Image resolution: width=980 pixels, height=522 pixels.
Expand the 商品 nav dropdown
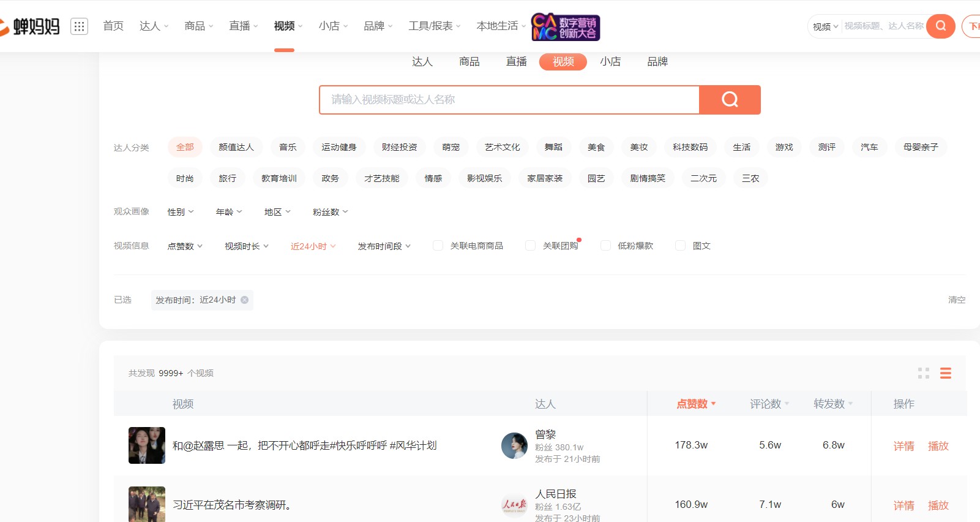click(x=199, y=26)
